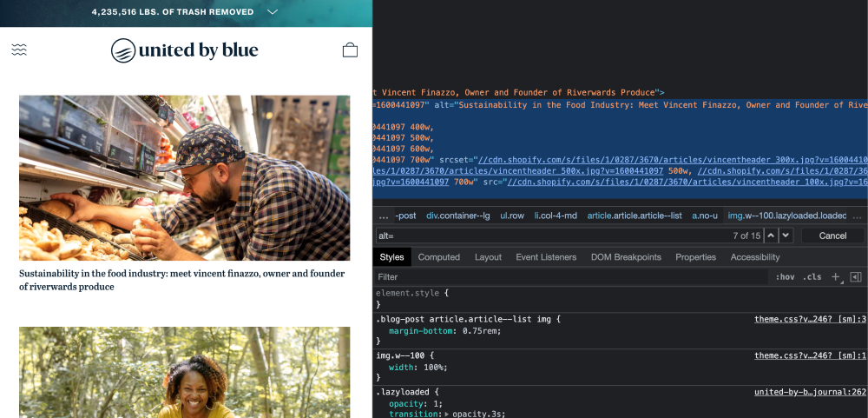This screenshot has height=418, width=868.
Task: Click the 'margin-bottom: 0.75rem;' declaration
Action: [x=445, y=331]
